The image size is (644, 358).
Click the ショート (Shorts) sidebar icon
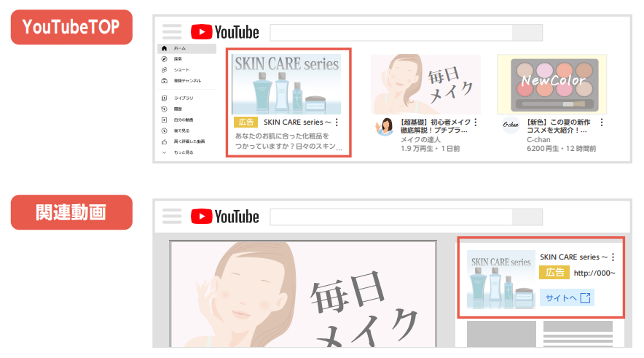click(165, 70)
